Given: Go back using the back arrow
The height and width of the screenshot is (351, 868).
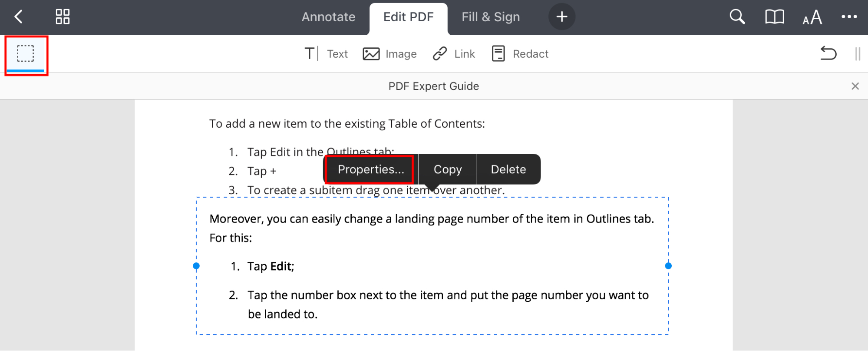Looking at the screenshot, I should 18,17.
